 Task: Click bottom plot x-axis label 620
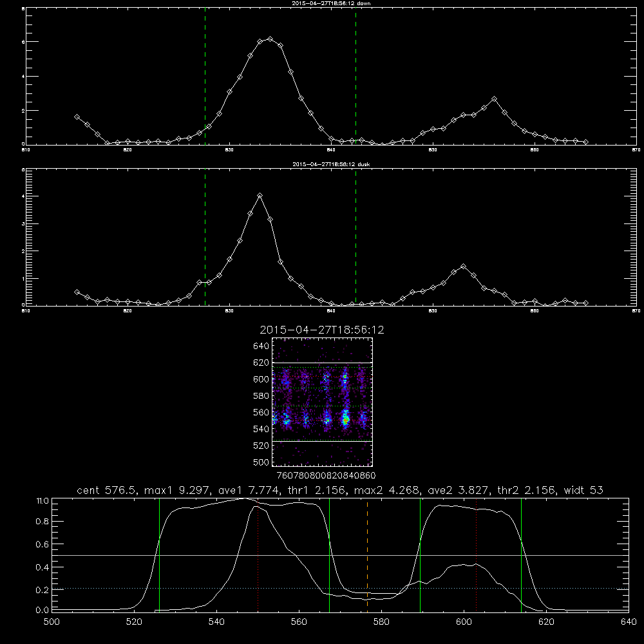click(x=546, y=622)
